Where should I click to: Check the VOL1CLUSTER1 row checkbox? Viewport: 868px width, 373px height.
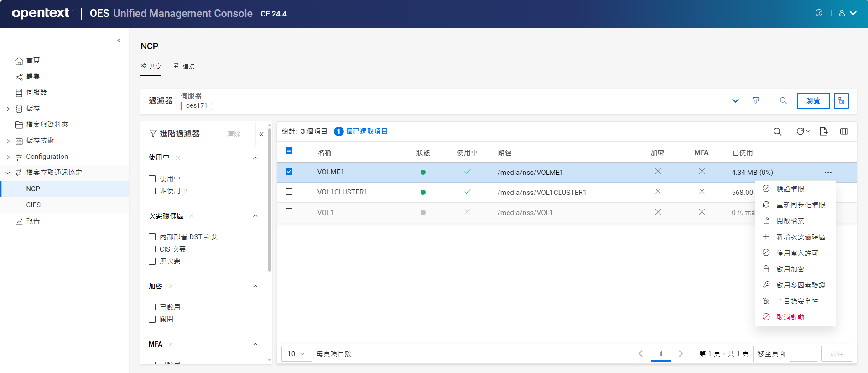click(289, 192)
